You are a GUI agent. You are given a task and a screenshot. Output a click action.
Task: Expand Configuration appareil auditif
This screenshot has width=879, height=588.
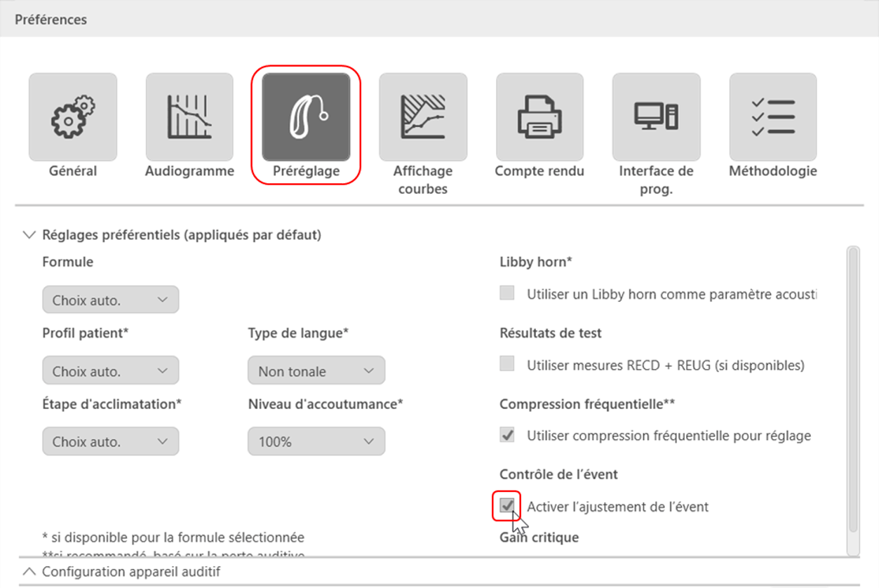(28, 572)
